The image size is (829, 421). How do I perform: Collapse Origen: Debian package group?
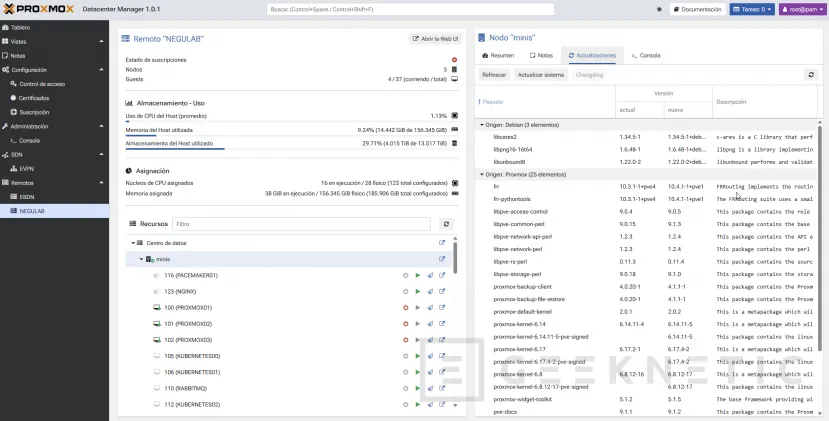(x=482, y=125)
